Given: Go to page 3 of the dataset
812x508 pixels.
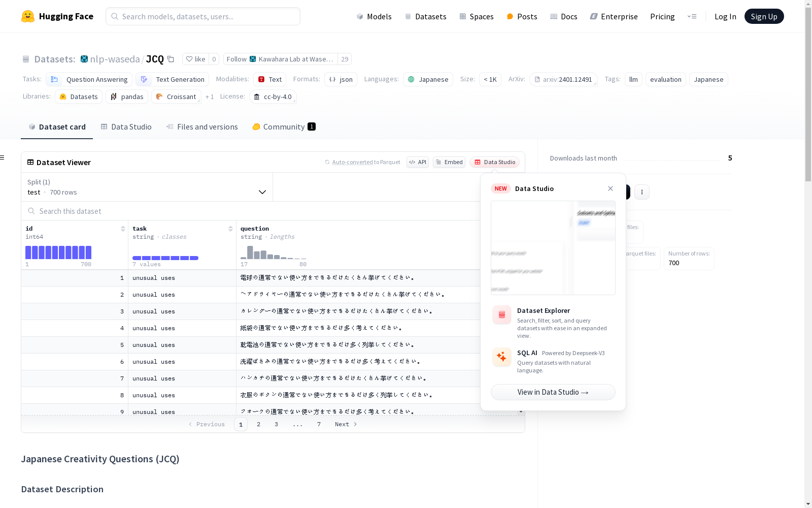Looking at the screenshot, I should pyautogui.click(x=277, y=424).
